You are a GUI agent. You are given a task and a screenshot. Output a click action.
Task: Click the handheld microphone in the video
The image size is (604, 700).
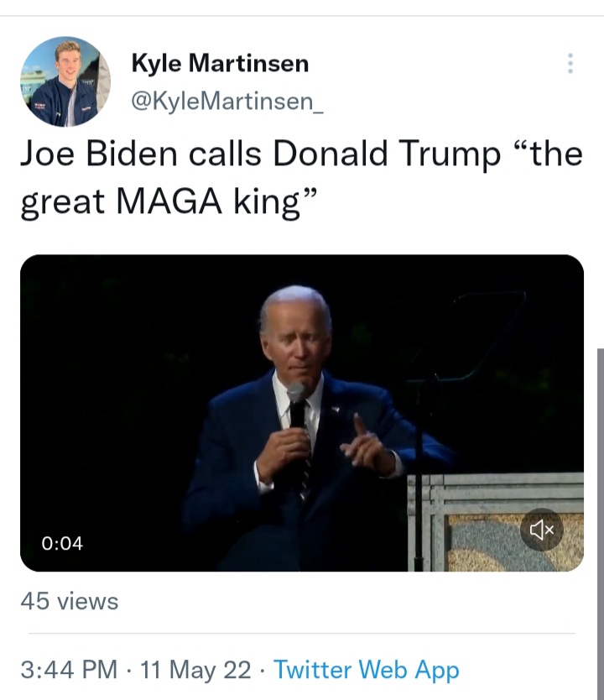coord(297,405)
